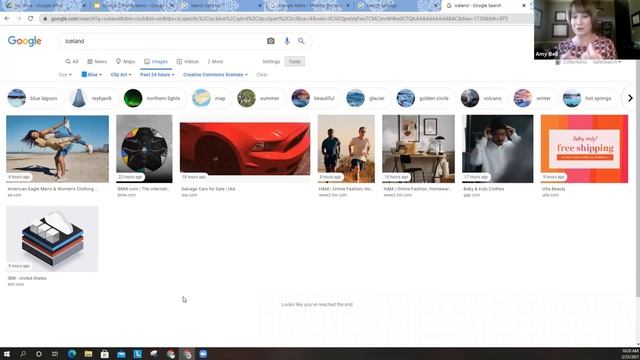Open Task View in the taskbar
Screen dimensions: 640x360
(x=55, y=354)
